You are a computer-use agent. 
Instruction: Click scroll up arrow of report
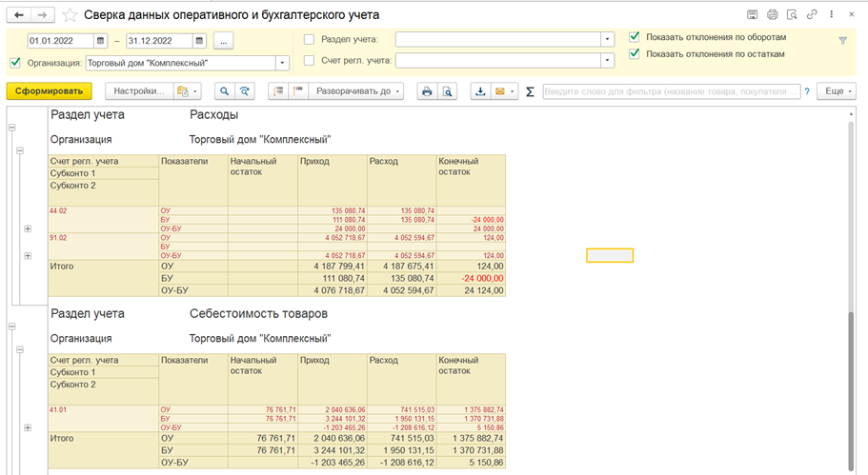[x=851, y=113]
